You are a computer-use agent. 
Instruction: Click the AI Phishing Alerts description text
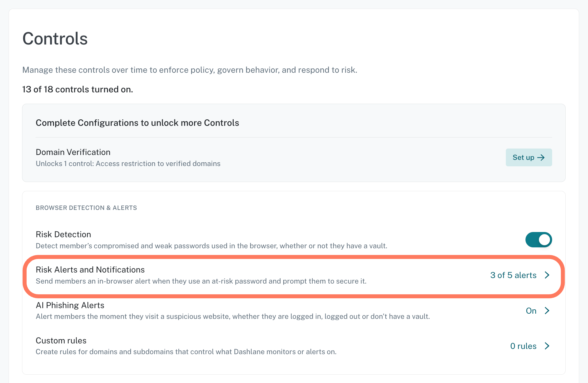tap(233, 316)
